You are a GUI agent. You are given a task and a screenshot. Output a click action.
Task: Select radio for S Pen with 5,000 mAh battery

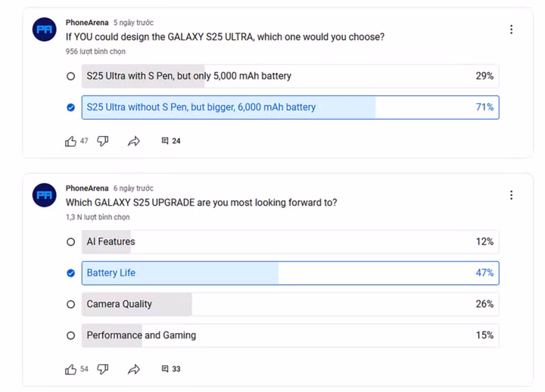point(70,76)
